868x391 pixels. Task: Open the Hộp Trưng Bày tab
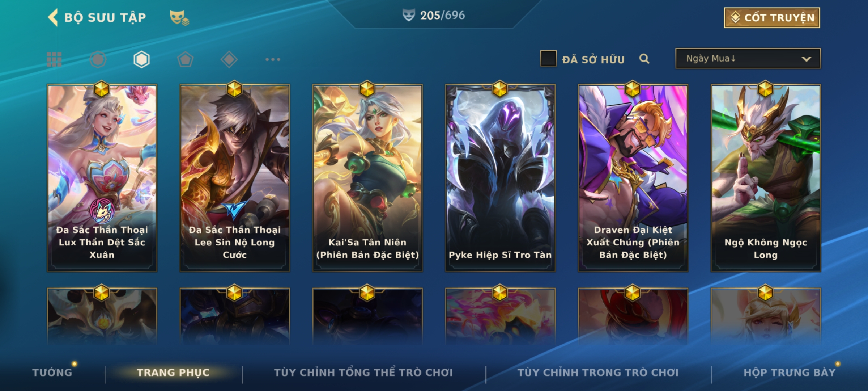pyautogui.click(x=790, y=372)
